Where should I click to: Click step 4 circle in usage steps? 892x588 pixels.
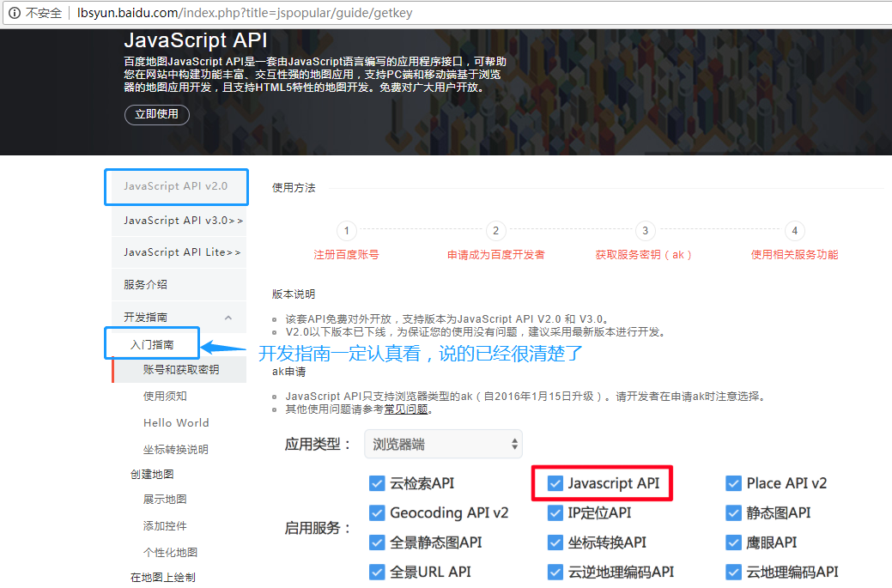coord(795,231)
